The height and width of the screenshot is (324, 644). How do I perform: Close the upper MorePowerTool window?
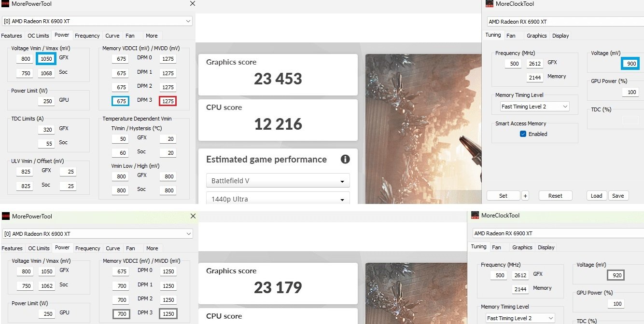[193, 4]
